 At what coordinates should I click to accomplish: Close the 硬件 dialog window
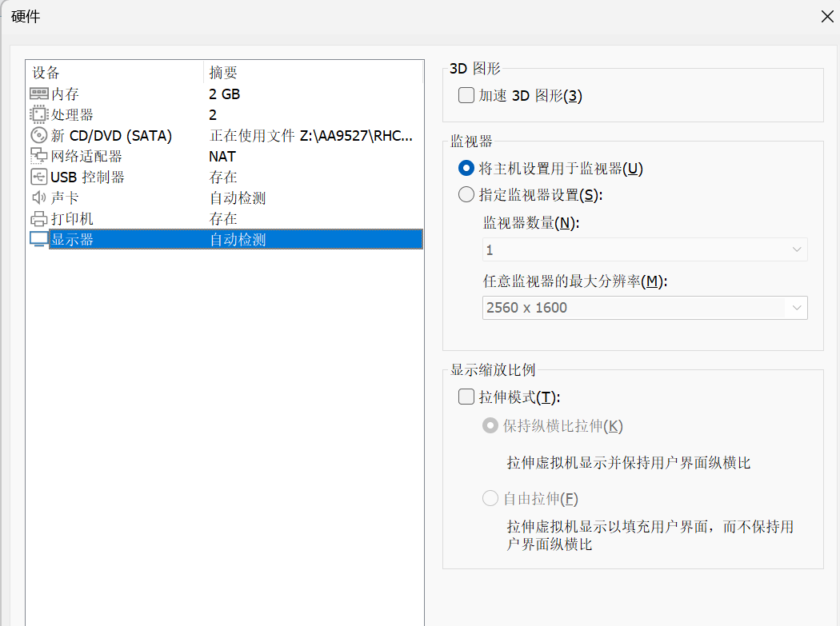(x=827, y=17)
